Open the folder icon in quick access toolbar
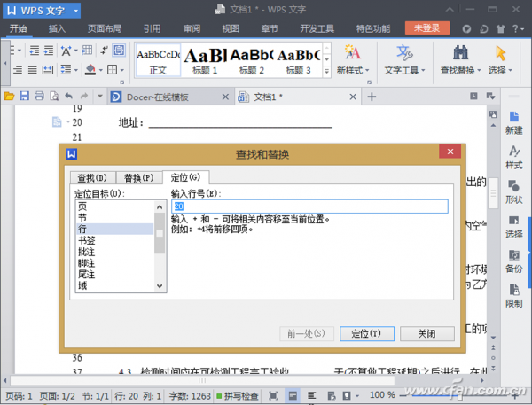 tap(9, 97)
